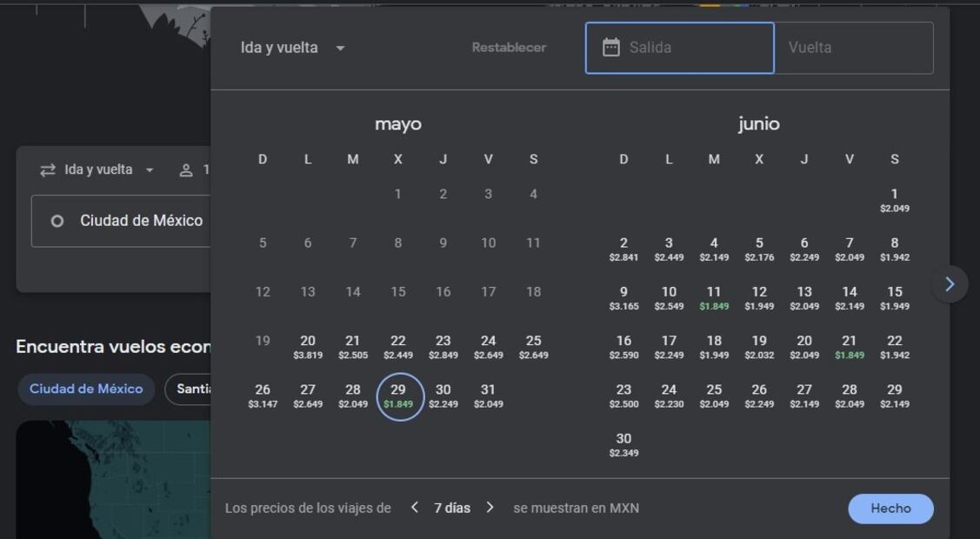The width and height of the screenshot is (980, 539).
Task: Select June 21 on the calendar
Action: point(850,346)
